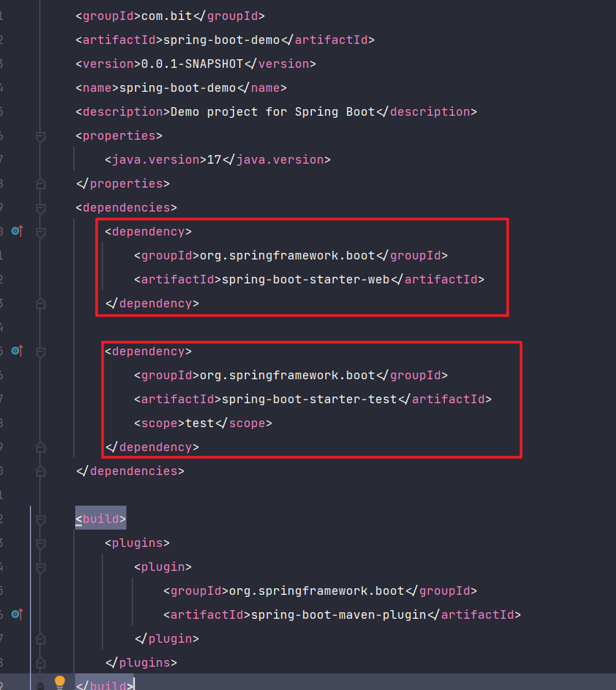616x690 pixels.
Task: Click fold marker at closing dependencies tag
Action: point(41,471)
